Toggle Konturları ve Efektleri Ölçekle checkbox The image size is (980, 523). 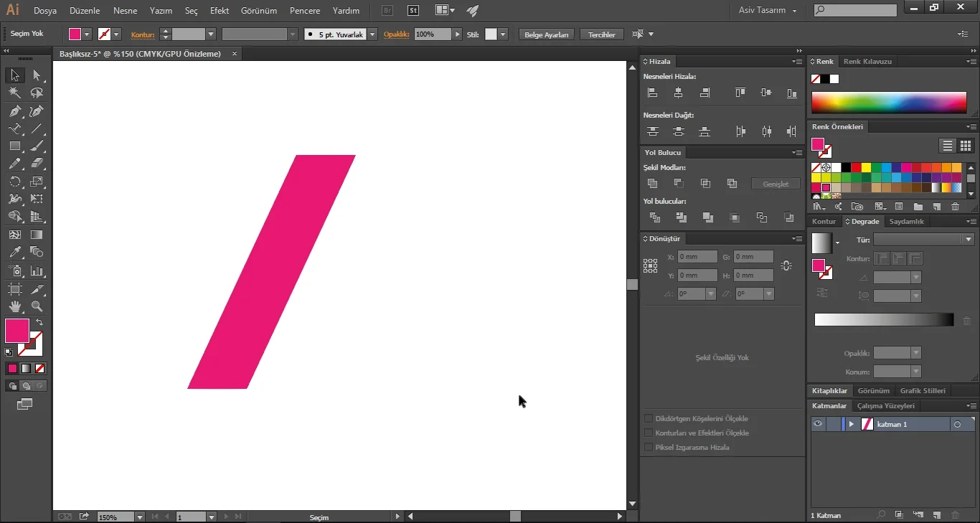pos(649,433)
